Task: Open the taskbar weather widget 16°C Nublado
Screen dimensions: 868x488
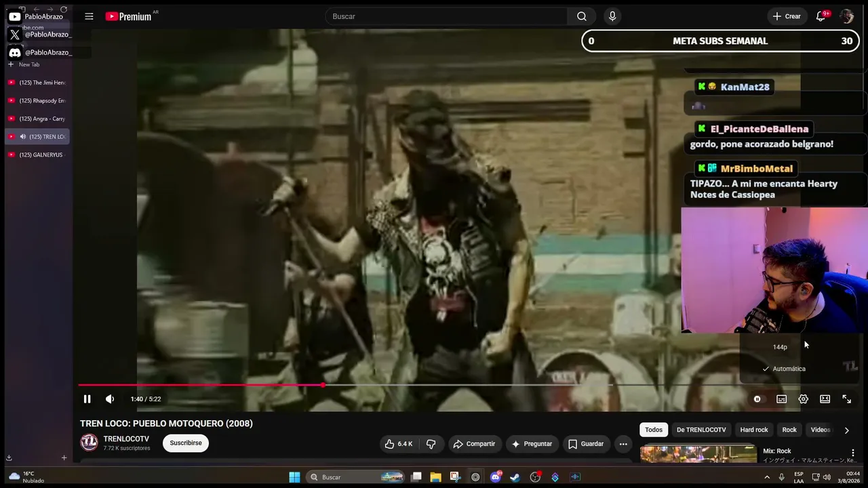Action: point(25,477)
